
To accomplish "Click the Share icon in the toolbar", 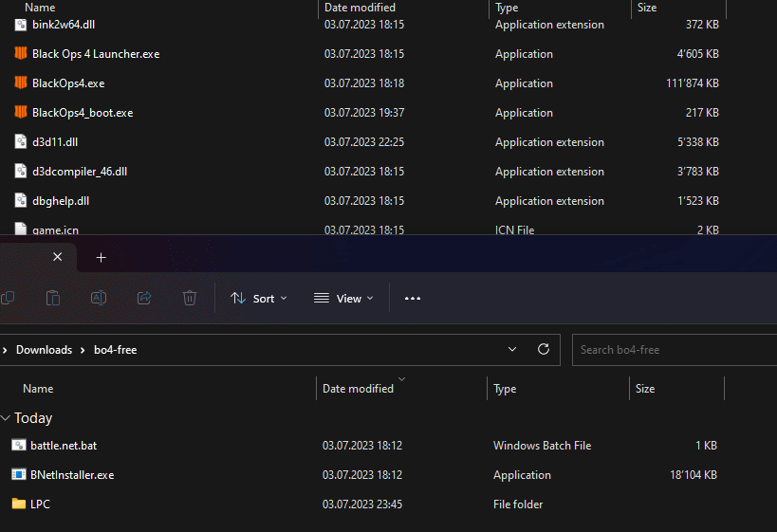I will 144,298.
